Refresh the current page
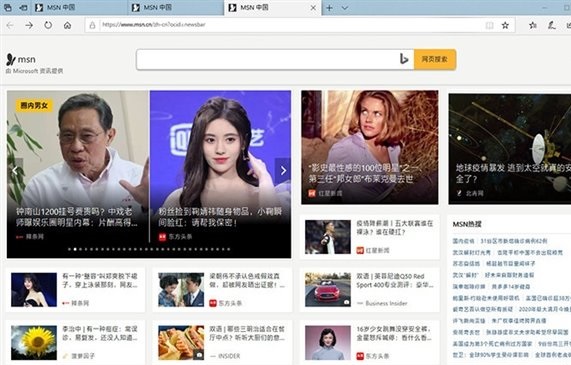The height and width of the screenshot is (365, 571). pyautogui.click(x=48, y=25)
